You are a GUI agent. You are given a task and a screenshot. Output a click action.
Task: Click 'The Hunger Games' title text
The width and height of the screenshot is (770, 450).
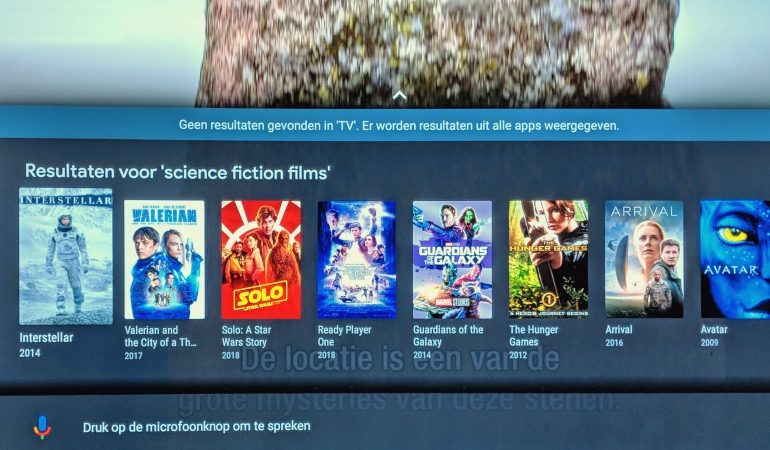coord(533,336)
